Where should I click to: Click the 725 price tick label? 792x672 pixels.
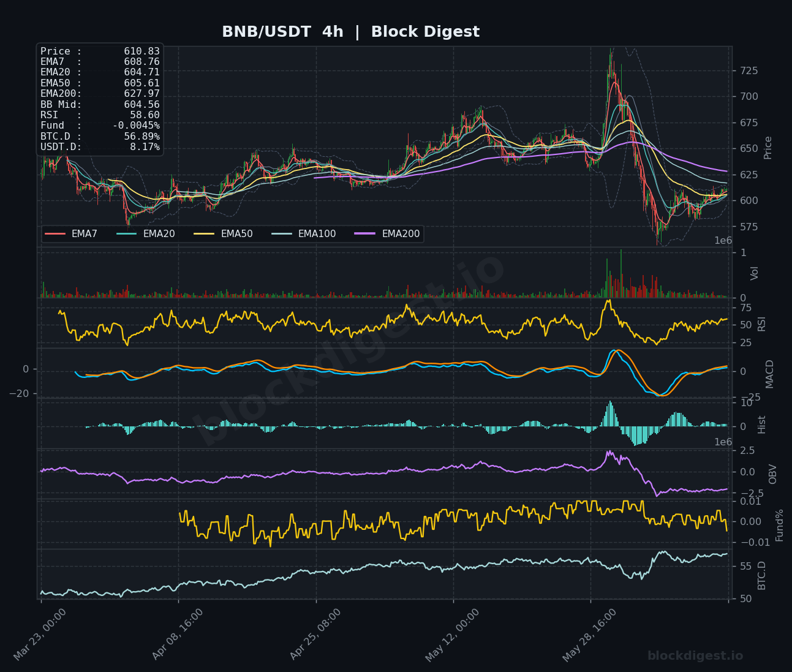pyautogui.click(x=749, y=71)
